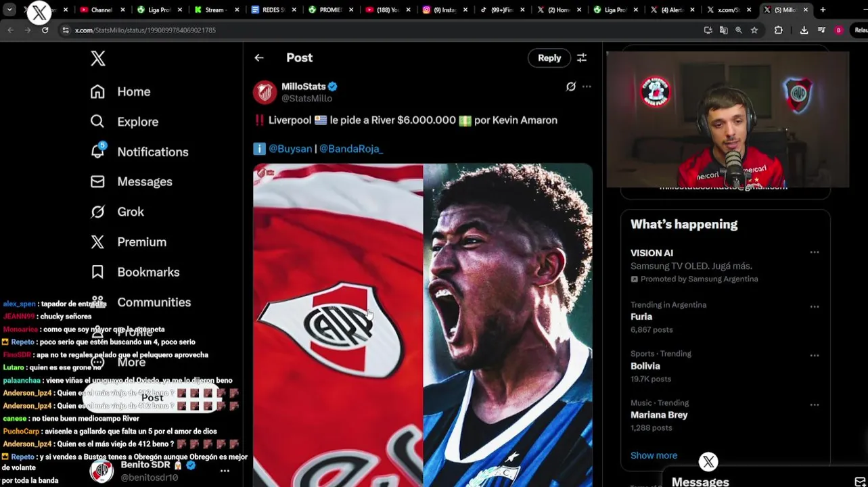Open more options for Furia trend
This screenshot has height=487, width=868.
(x=815, y=306)
